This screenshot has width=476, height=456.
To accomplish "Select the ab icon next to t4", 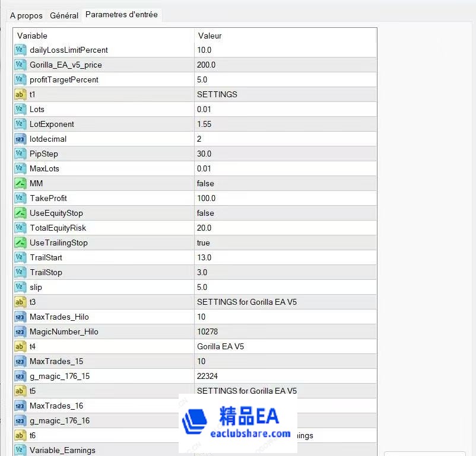I will pos(20,346).
